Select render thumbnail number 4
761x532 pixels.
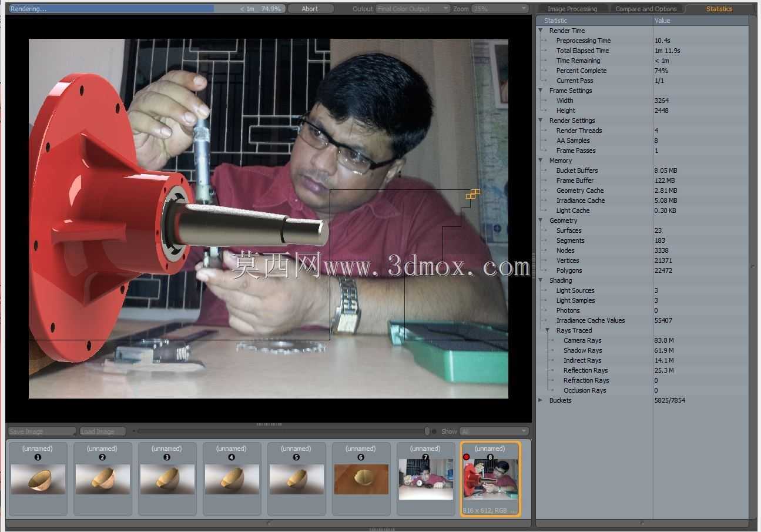[232, 479]
